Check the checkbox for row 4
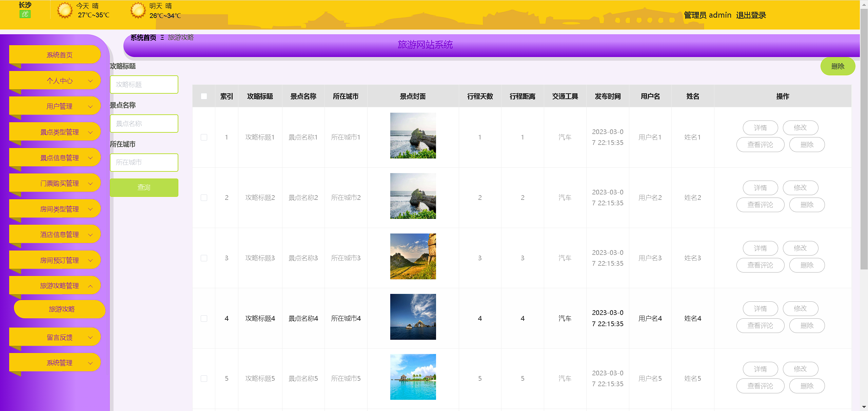Image resolution: width=868 pixels, height=411 pixels. (x=204, y=318)
